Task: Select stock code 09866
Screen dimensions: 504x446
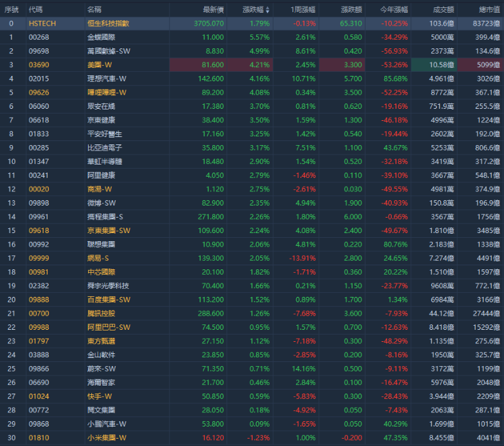Action: [x=39, y=369]
